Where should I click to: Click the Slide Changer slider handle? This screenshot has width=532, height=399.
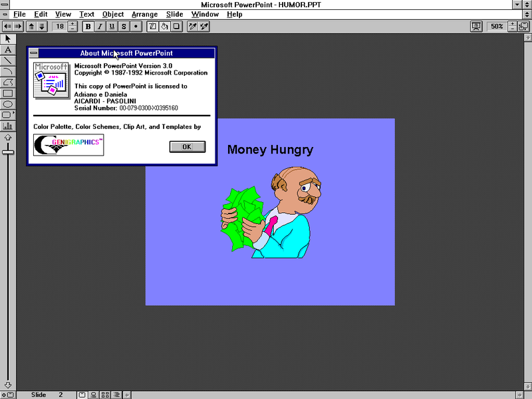pyautogui.click(x=8, y=152)
